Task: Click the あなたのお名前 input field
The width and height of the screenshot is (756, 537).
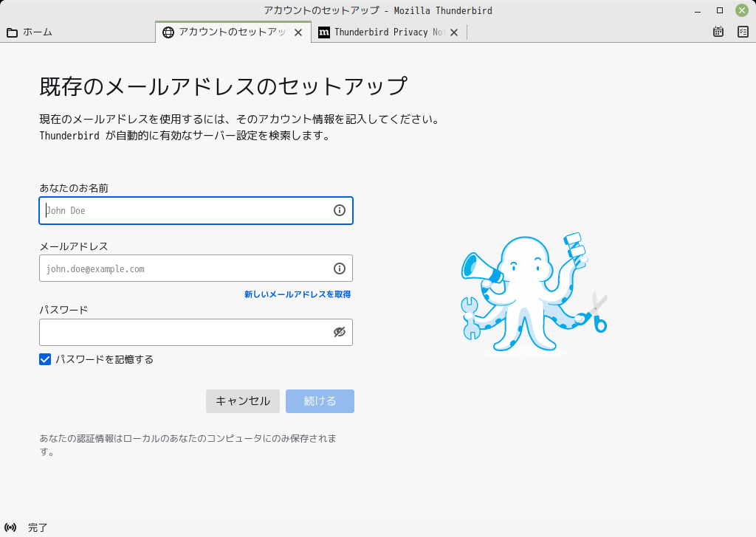Action: (x=196, y=210)
